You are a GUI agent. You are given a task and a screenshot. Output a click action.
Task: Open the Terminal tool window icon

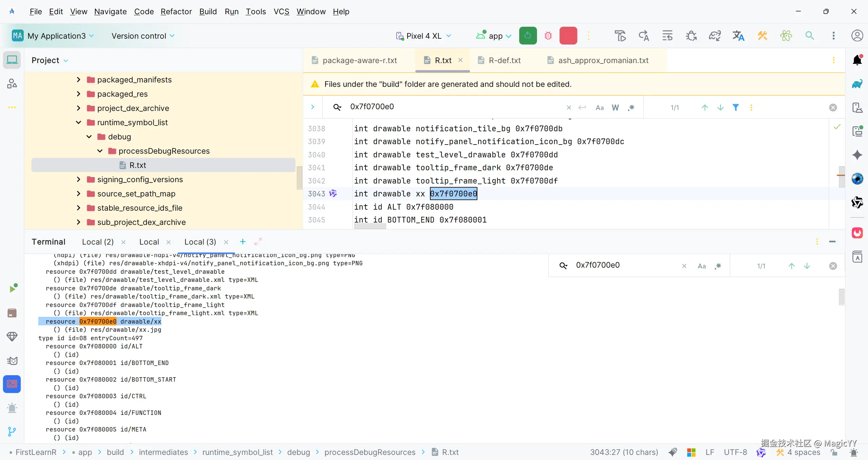pyautogui.click(x=12, y=384)
